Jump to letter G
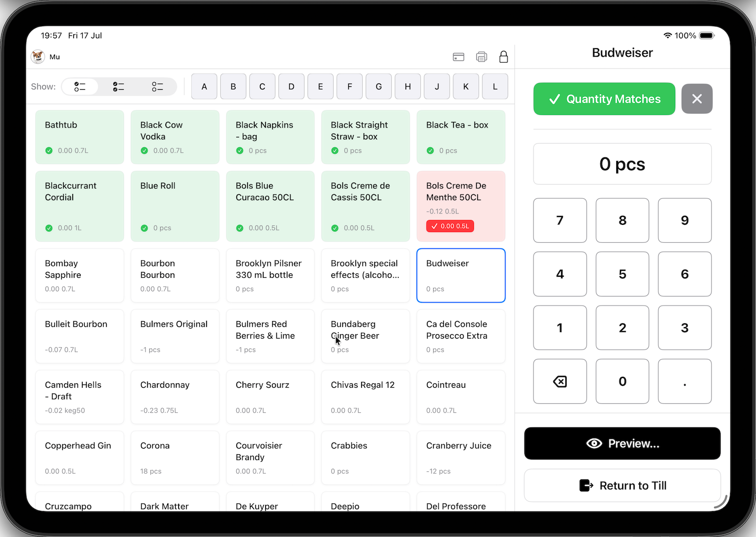 pos(379,86)
